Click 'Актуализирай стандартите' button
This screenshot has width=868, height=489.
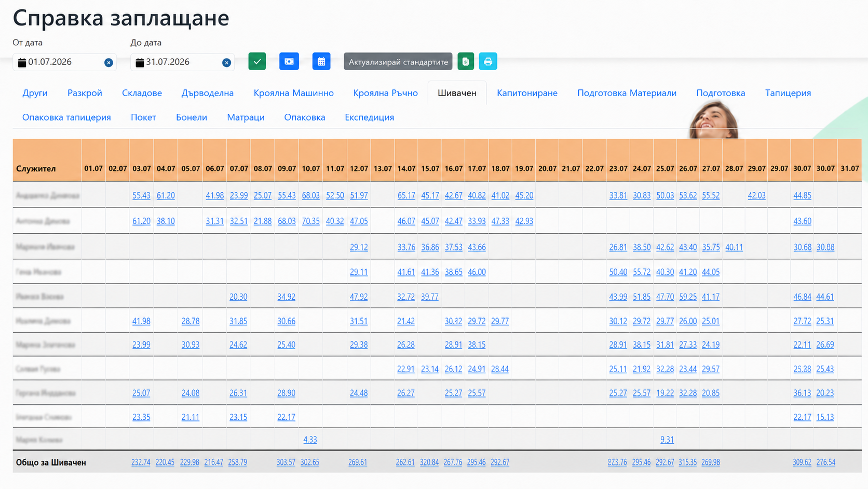coord(398,62)
